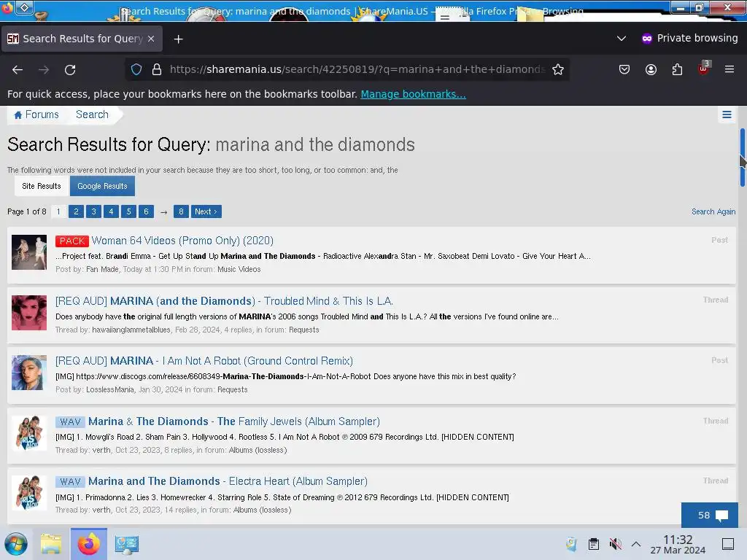
Task: Click the Next page button
Action: 206,211
